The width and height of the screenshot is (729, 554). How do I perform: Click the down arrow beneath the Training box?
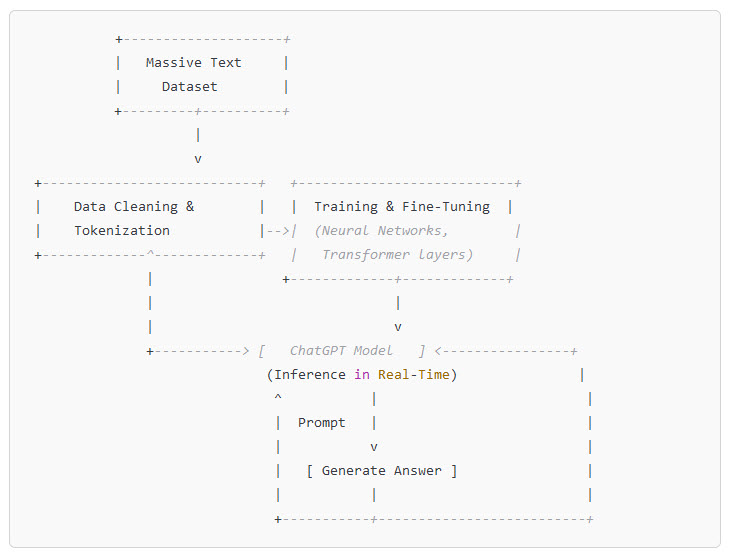pos(398,327)
